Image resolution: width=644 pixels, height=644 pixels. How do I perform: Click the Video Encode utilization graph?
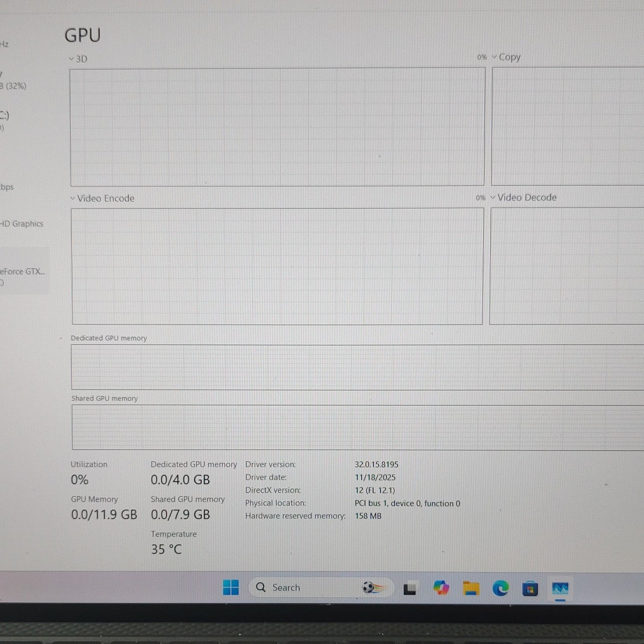tap(277, 267)
